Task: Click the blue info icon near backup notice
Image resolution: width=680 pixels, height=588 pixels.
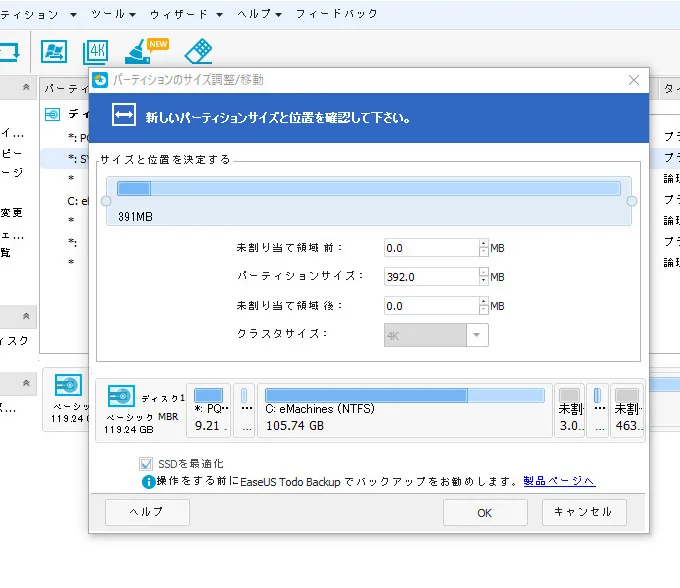Action: click(148, 481)
